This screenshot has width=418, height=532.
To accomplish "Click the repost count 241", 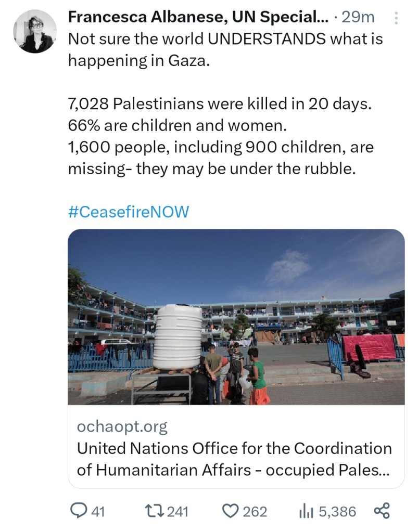I will 178,512.
